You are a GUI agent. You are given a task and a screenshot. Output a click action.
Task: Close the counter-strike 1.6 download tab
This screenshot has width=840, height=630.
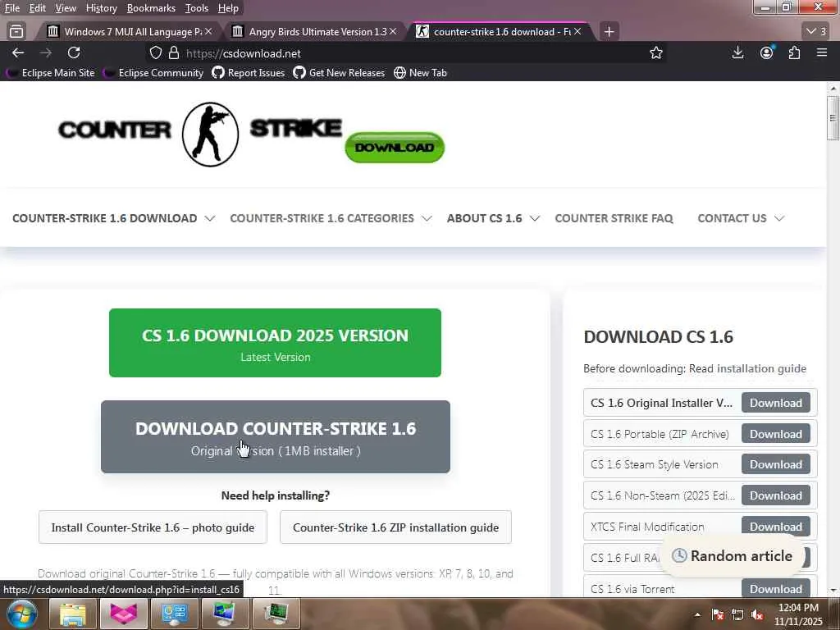coord(577,32)
